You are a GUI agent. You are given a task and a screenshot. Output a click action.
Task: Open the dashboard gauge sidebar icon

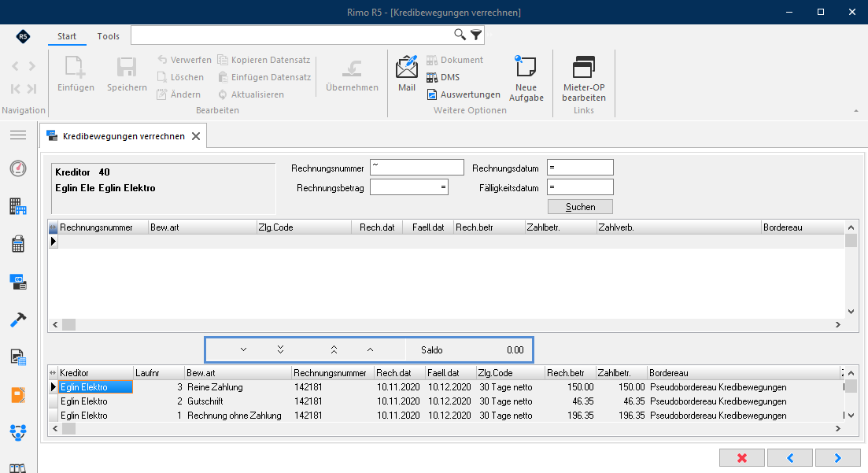(x=18, y=168)
